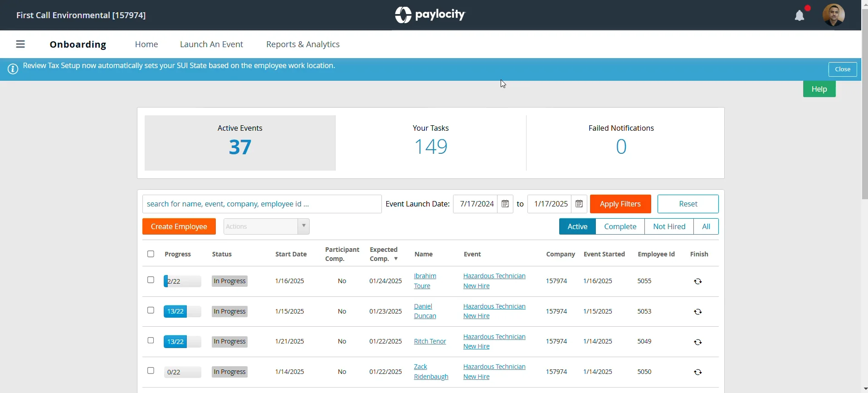Open Ibrahim Toure name link
The height and width of the screenshot is (393, 868).
(425, 281)
